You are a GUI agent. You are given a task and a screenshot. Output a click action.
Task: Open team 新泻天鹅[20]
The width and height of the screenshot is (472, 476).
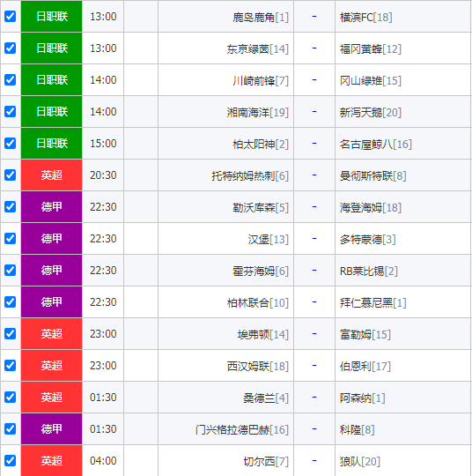pyautogui.click(x=371, y=113)
